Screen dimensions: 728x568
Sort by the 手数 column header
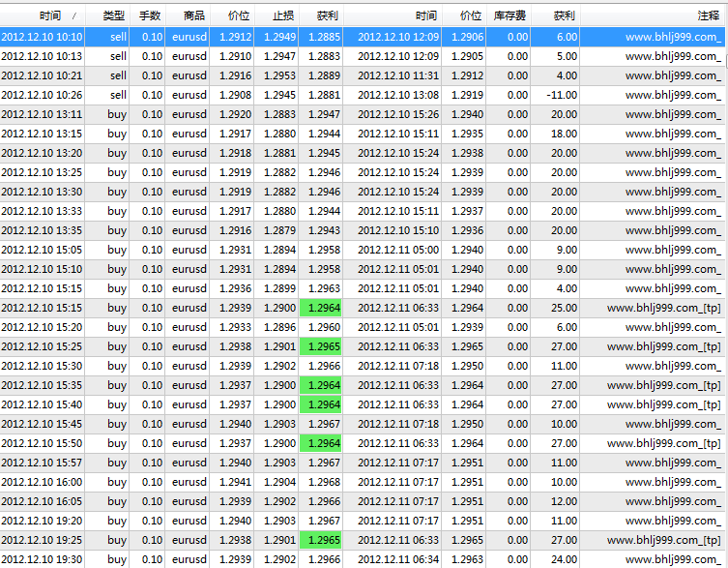[148, 15]
